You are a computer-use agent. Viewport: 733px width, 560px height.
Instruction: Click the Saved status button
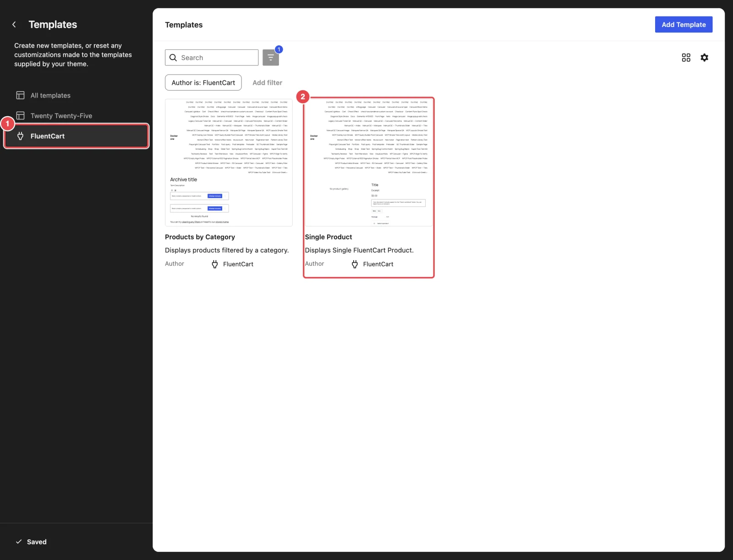coord(31,542)
